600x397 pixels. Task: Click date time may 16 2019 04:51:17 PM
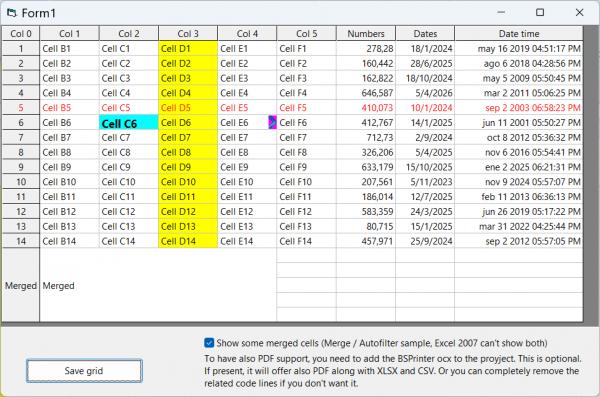(519, 49)
